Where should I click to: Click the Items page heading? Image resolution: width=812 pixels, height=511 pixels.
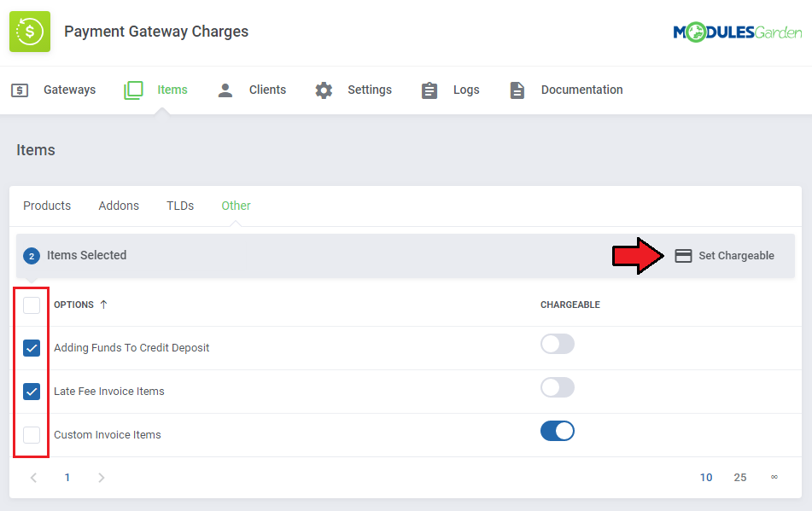point(36,150)
